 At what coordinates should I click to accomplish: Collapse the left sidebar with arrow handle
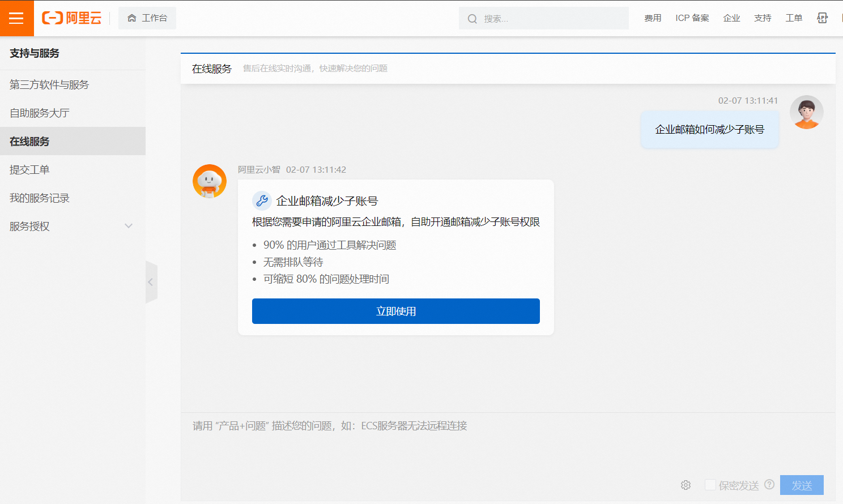(151, 282)
